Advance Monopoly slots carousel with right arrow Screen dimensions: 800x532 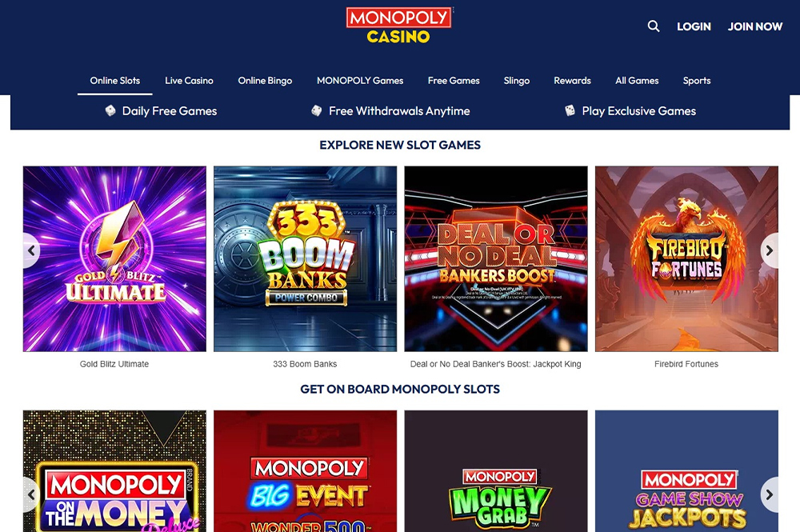(x=770, y=494)
